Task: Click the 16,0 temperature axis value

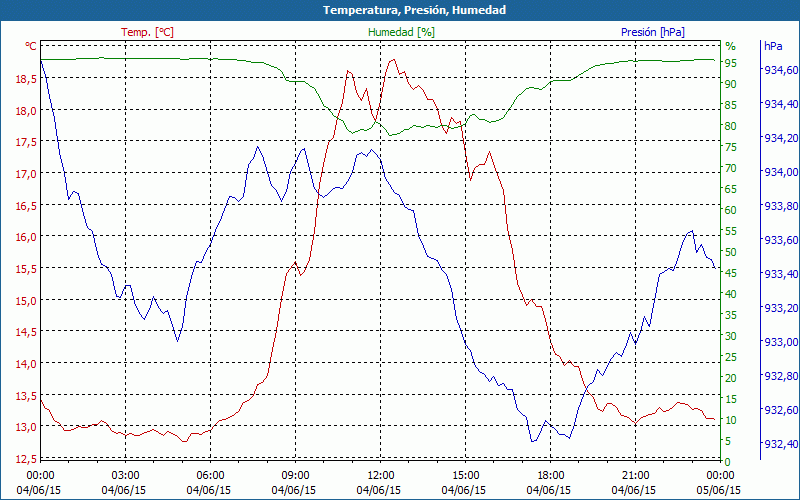Action: click(x=27, y=237)
